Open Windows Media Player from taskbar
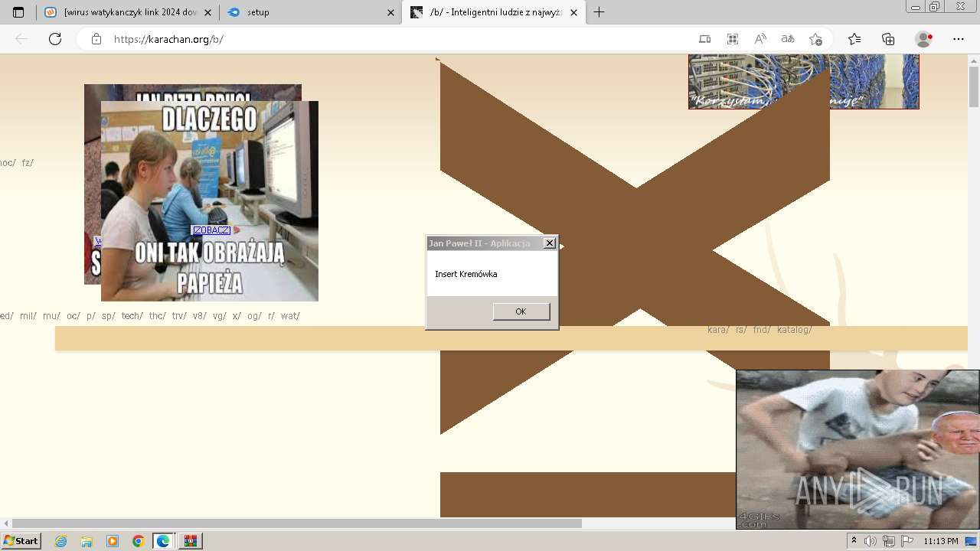 click(113, 541)
